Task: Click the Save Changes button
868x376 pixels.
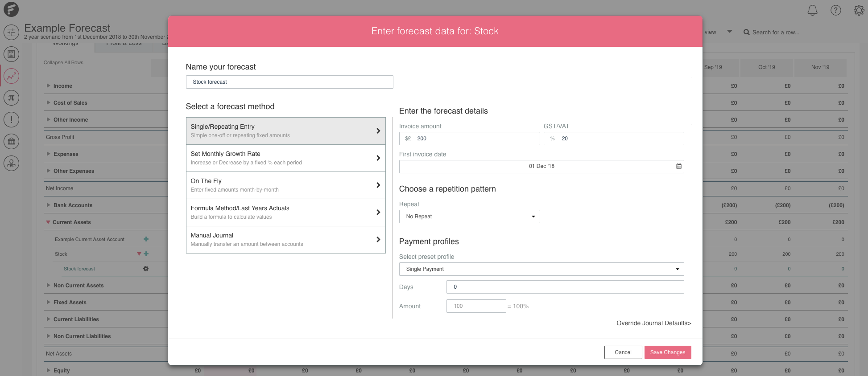Action: click(668, 352)
